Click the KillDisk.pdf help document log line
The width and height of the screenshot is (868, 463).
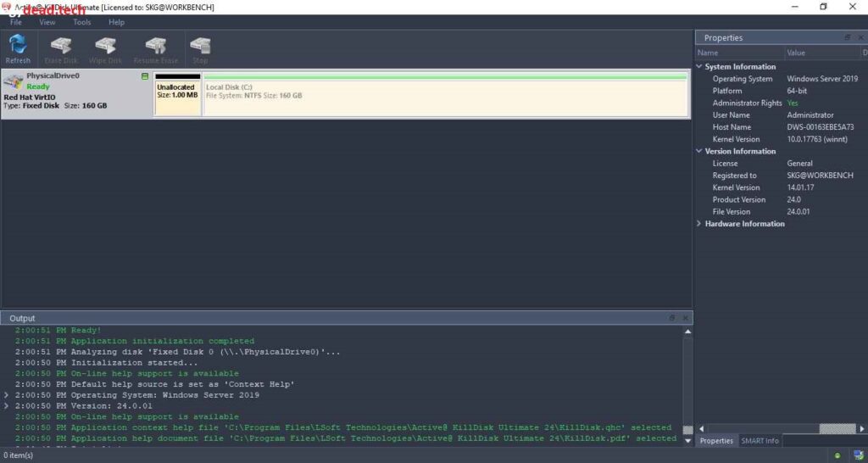tap(346, 438)
